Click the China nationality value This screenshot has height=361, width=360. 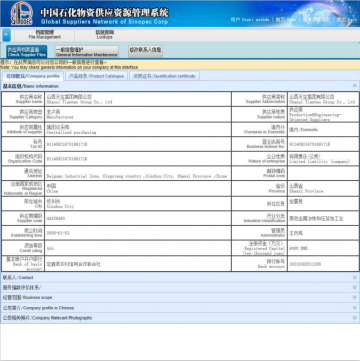click(x=52, y=188)
